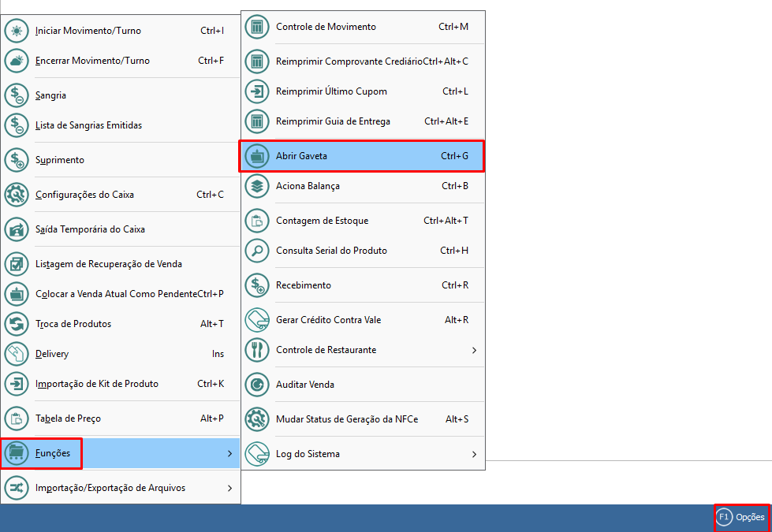The image size is (772, 532).
Task: Select Reimprimir Último Cupom
Action: coord(331,91)
